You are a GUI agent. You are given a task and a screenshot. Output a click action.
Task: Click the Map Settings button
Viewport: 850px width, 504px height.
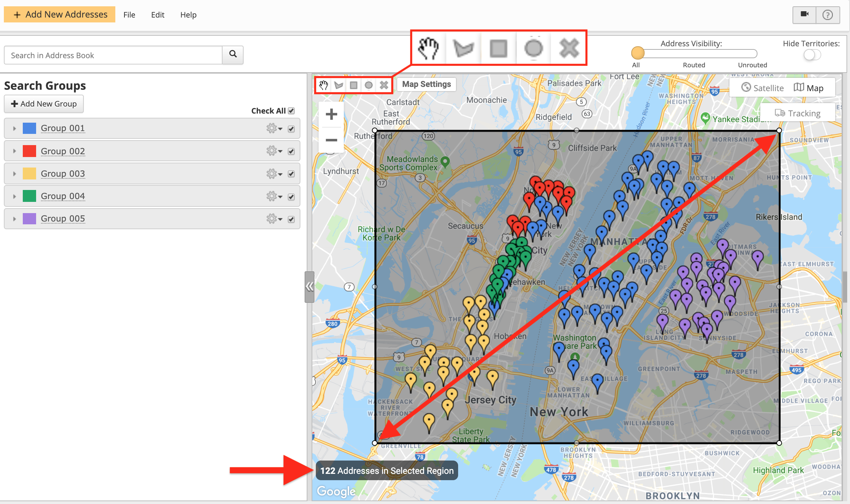(x=426, y=84)
